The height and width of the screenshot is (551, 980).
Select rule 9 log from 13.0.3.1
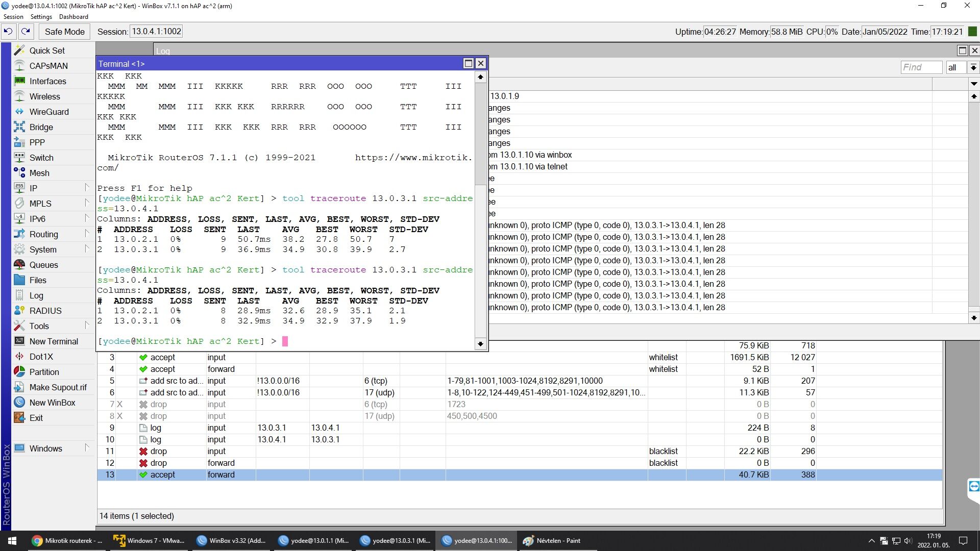pyautogui.click(x=520, y=428)
